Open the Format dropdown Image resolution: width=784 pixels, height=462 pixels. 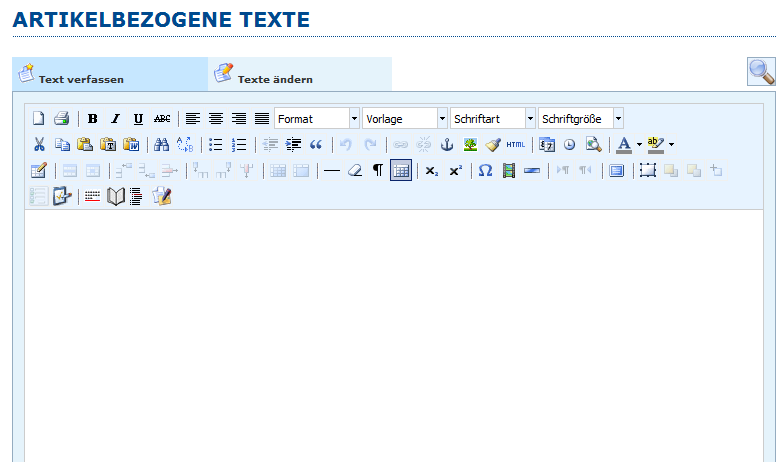click(316, 119)
